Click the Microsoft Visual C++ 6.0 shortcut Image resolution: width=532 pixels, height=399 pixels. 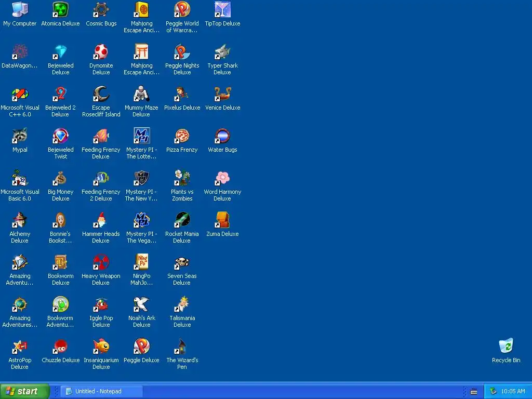(20, 94)
